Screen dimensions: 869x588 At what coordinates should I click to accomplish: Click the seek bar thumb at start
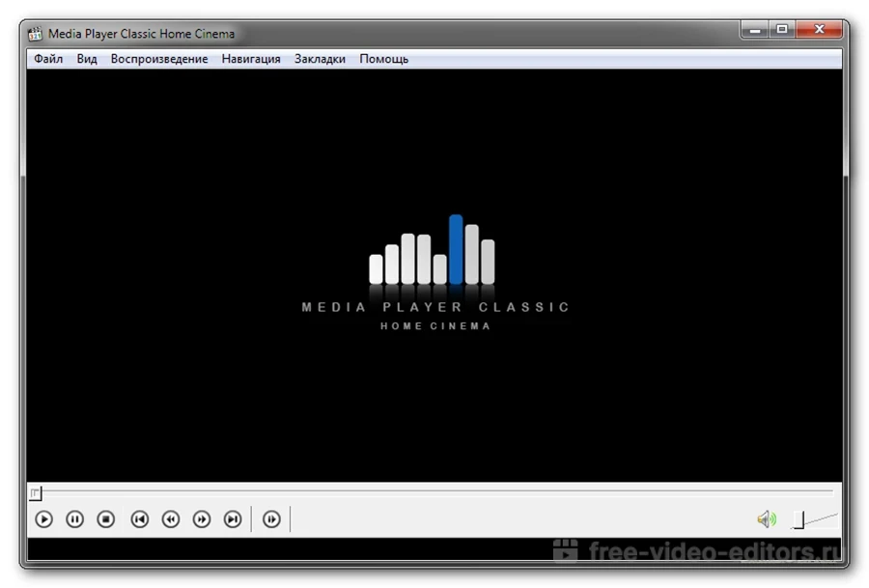[36, 492]
